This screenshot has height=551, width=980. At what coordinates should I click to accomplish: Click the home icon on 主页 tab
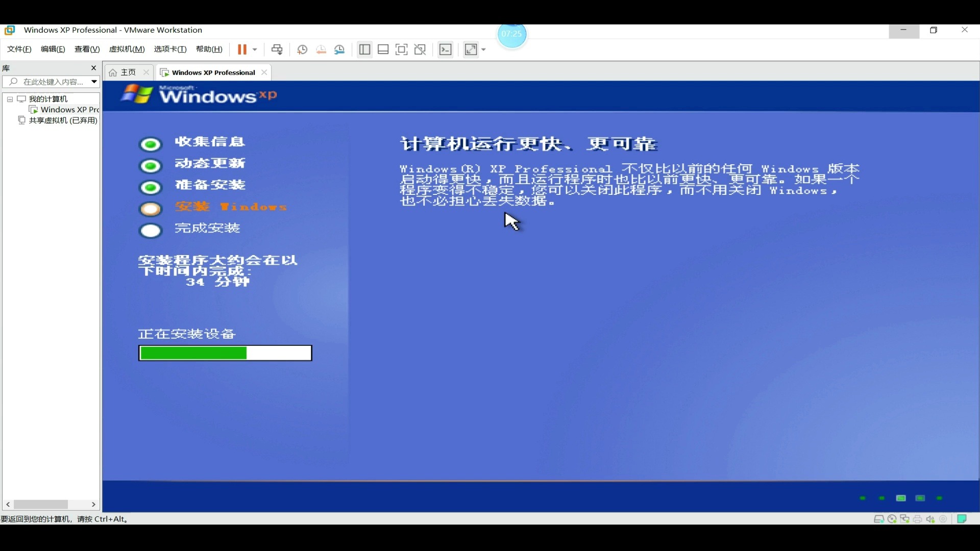113,72
